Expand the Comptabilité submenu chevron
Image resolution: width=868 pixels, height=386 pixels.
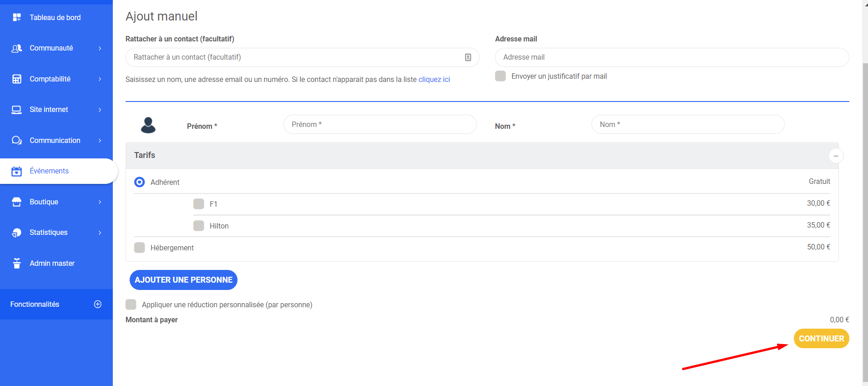[x=100, y=79]
